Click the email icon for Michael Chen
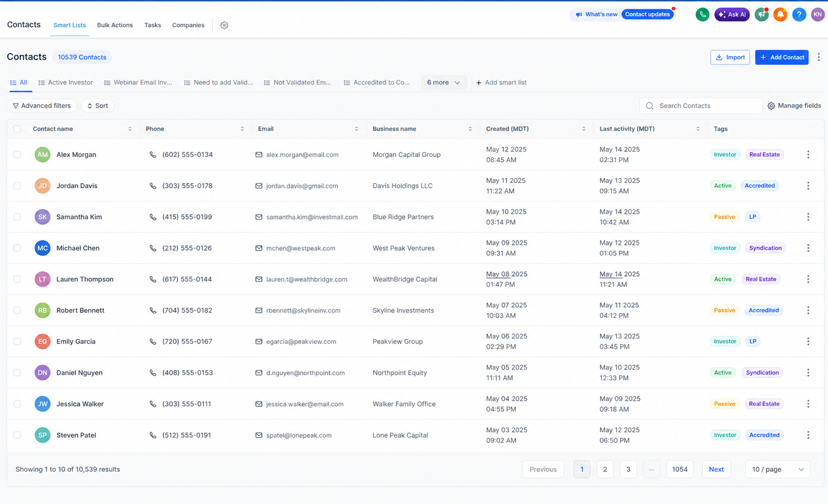The image size is (828, 504). pyautogui.click(x=259, y=248)
